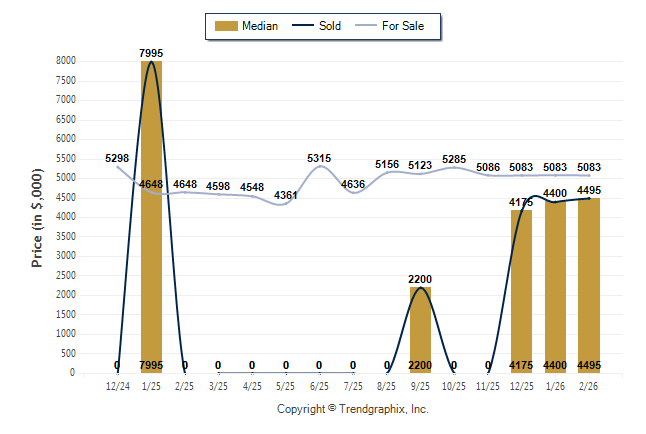Click the 5285 For Sale data label
The height and width of the screenshot is (434, 646).
[454, 159]
